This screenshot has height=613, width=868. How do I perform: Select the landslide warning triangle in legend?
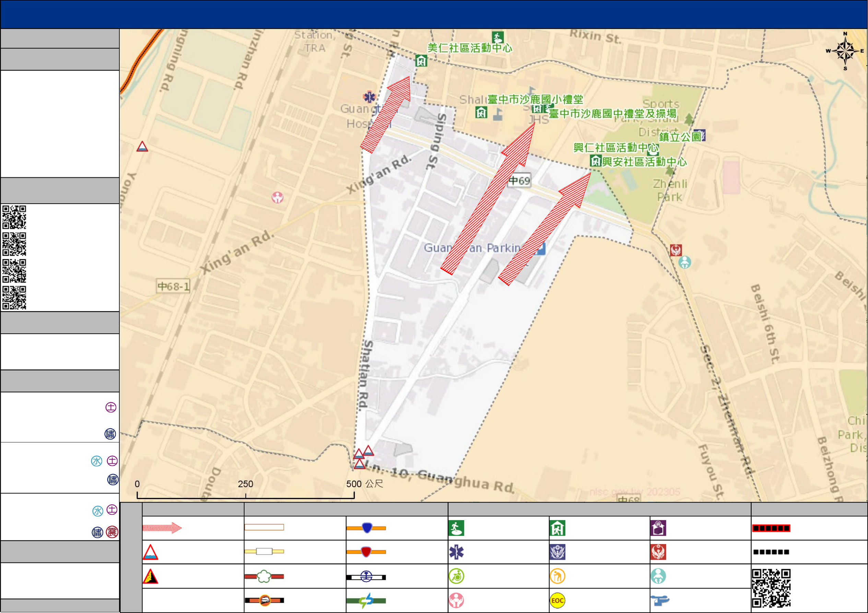(x=150, y=576)
